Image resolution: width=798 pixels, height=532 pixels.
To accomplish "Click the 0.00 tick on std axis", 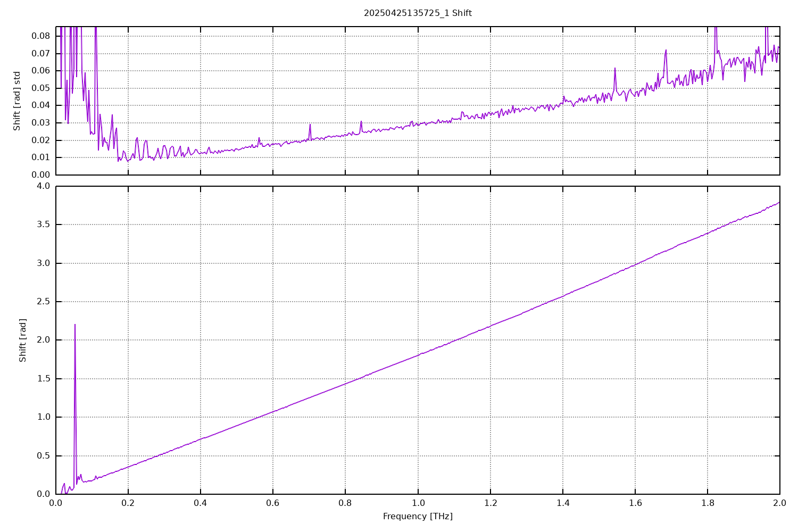I will tap(41, 174).
